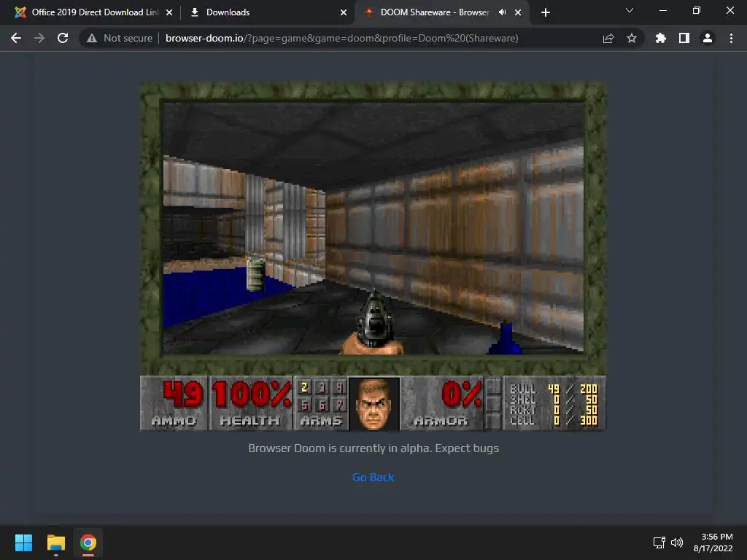Click the CELL ammo count row
Image resolution: width=747 pixels, height=560 pixels.
[554, 421]
